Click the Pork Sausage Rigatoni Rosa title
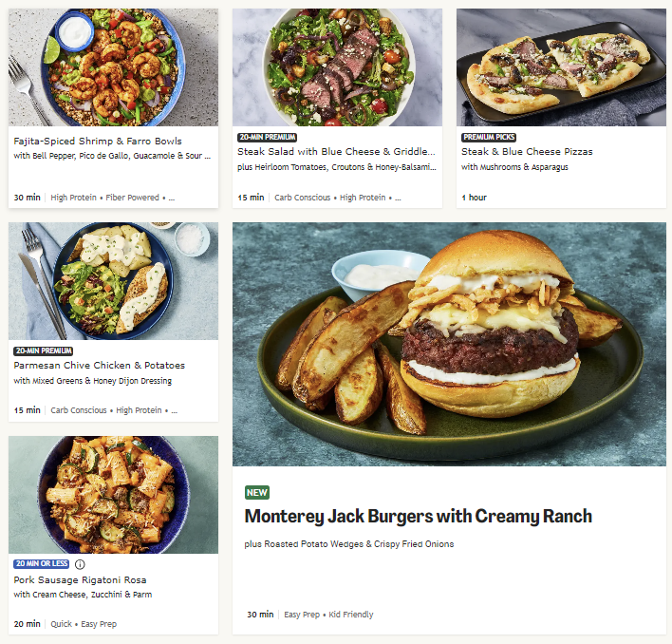The width and height of the screenshot is (672, 644). point(80,579)
